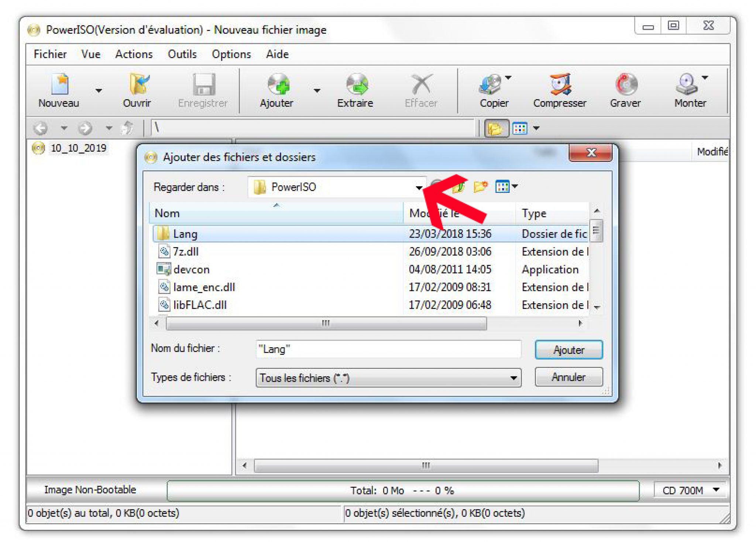Click the forward navigation arrow in main window

point(85,128)
